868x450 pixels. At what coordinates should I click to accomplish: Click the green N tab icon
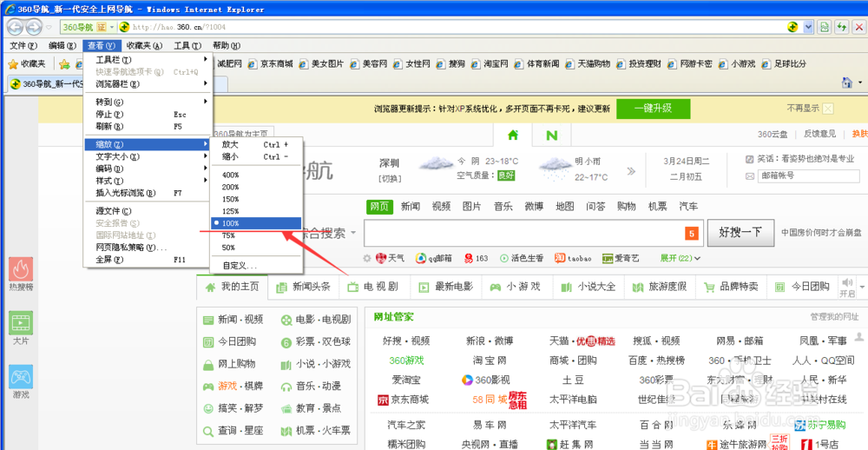[551, 135]
